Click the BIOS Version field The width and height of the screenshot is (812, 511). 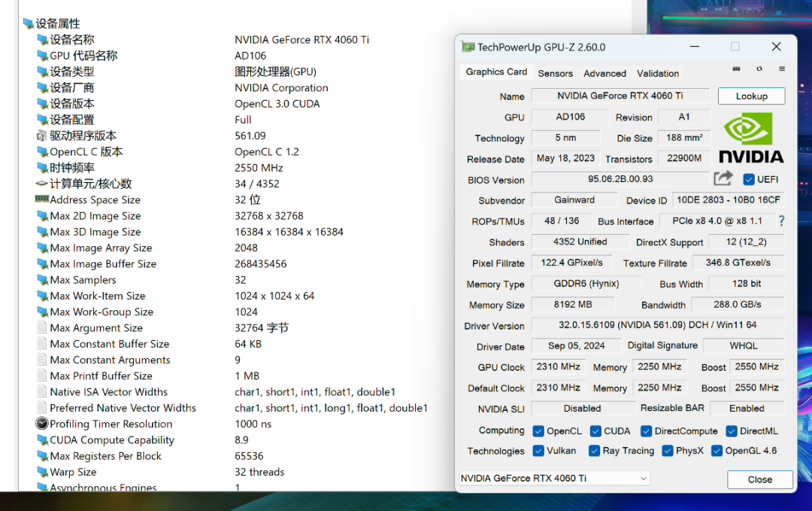tap(620, 179)
